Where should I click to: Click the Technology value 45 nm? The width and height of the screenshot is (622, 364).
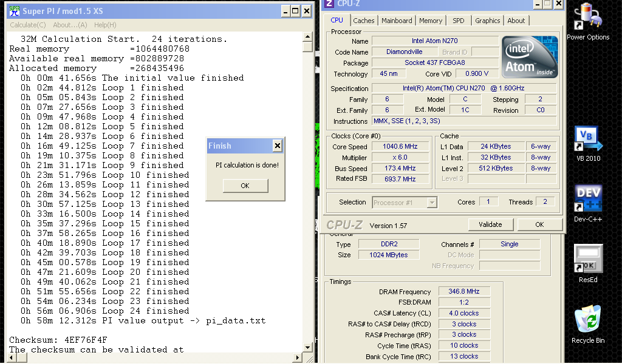[x=389, y=73]
